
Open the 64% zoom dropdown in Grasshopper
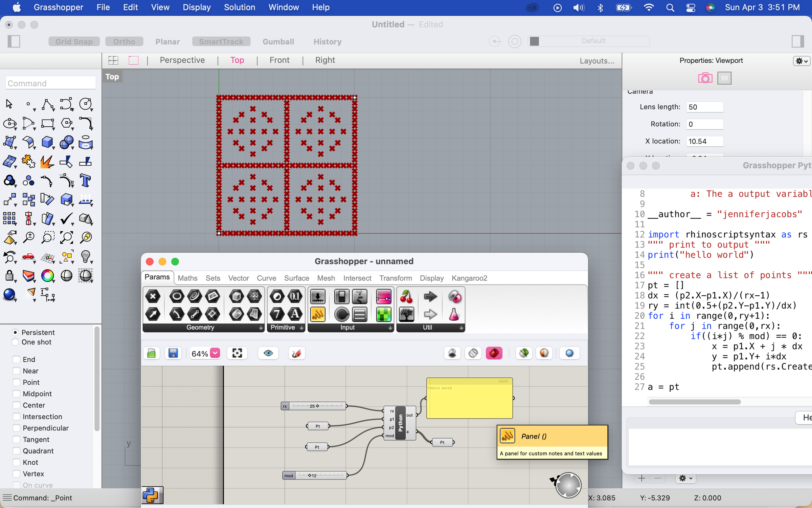(x=215, y=353)
